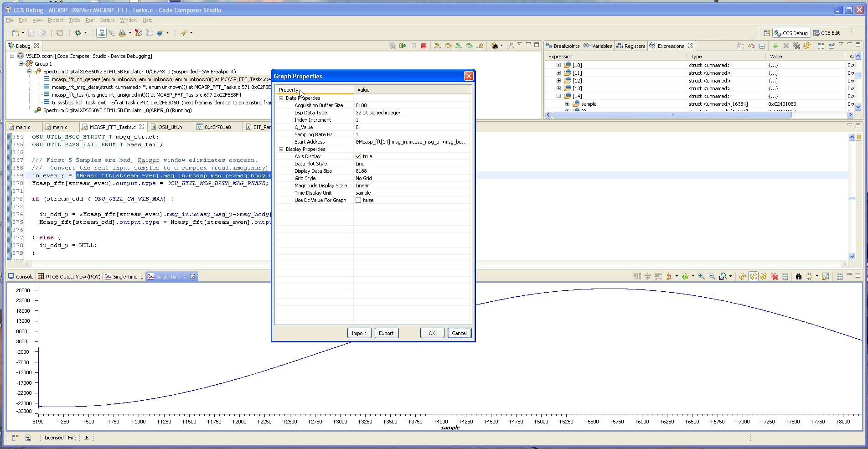Switch to the Breakpoints tab
The width and height of the screenshot is (868, 449).
(563, 46)
